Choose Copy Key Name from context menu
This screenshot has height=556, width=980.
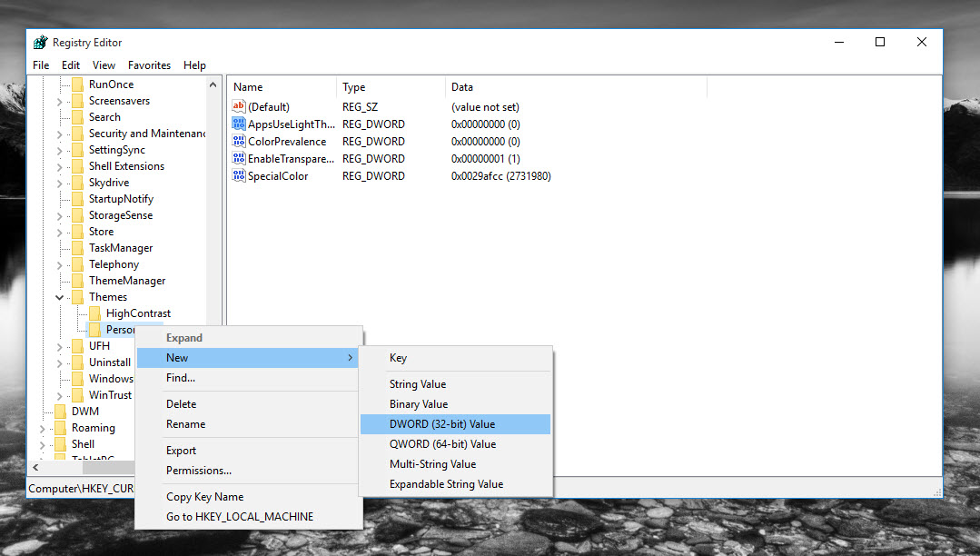[204, 497]
